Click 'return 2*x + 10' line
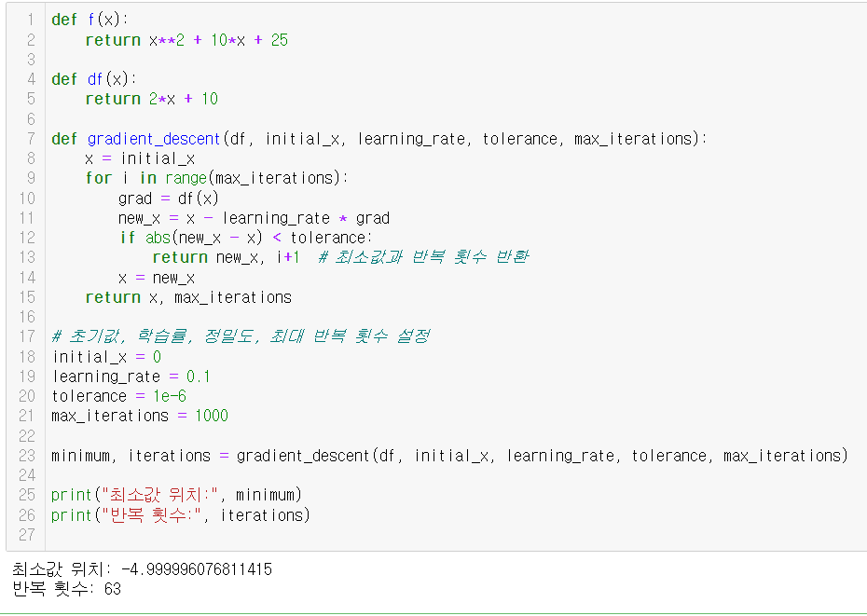867x616 pixels. point(152,99)
